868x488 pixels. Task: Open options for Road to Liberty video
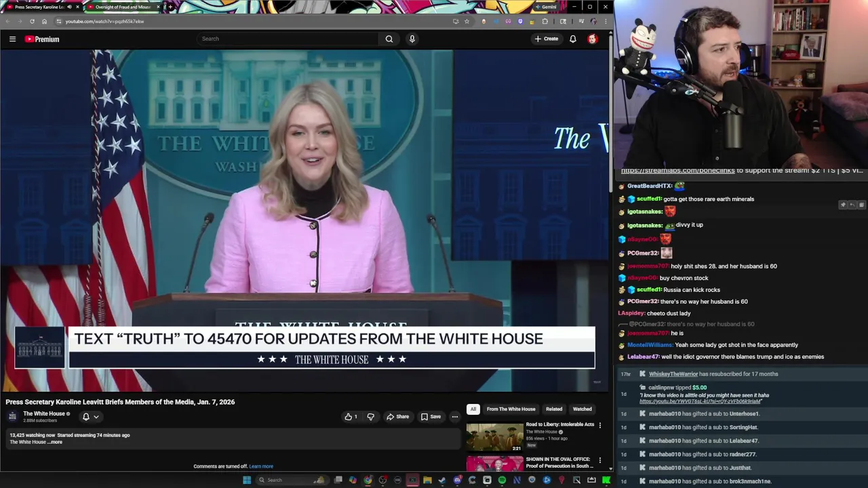599,425
